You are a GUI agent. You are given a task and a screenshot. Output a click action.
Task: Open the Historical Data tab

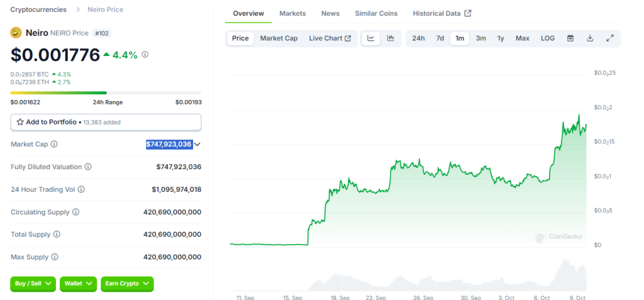coord(441,13)
